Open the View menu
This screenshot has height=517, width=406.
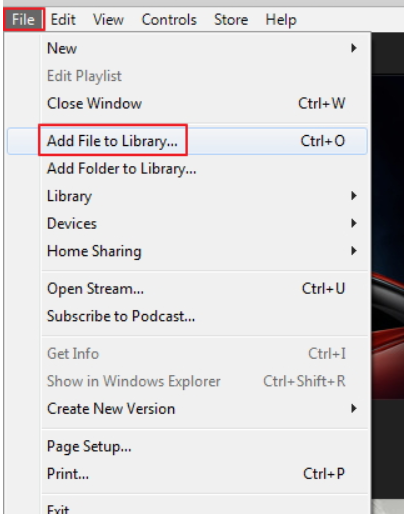tap(108, 20)
